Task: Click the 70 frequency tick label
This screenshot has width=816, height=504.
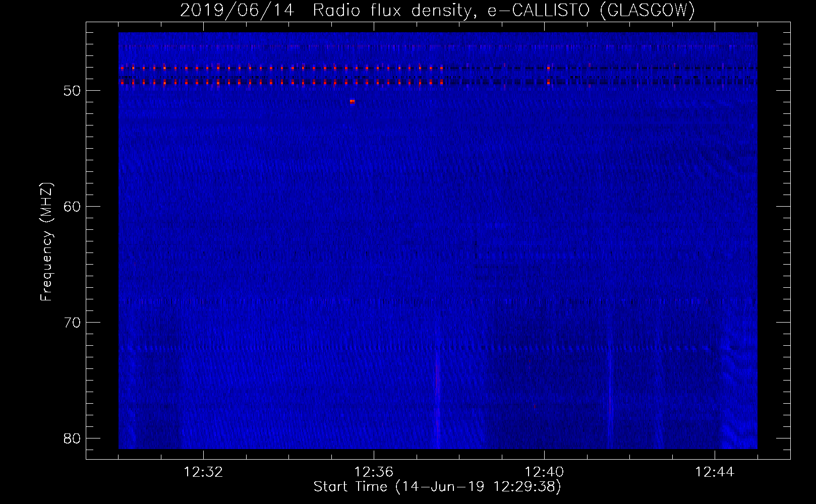Action: 73,323
